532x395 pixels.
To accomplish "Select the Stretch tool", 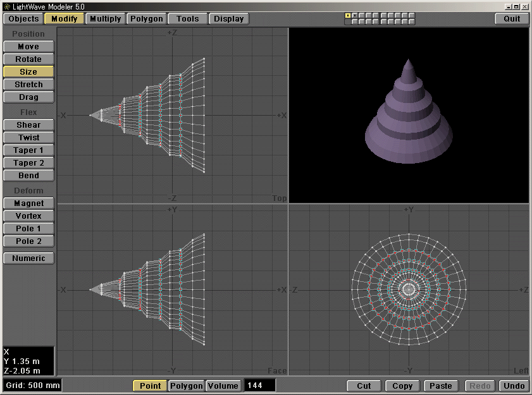I will coord(28,84).
